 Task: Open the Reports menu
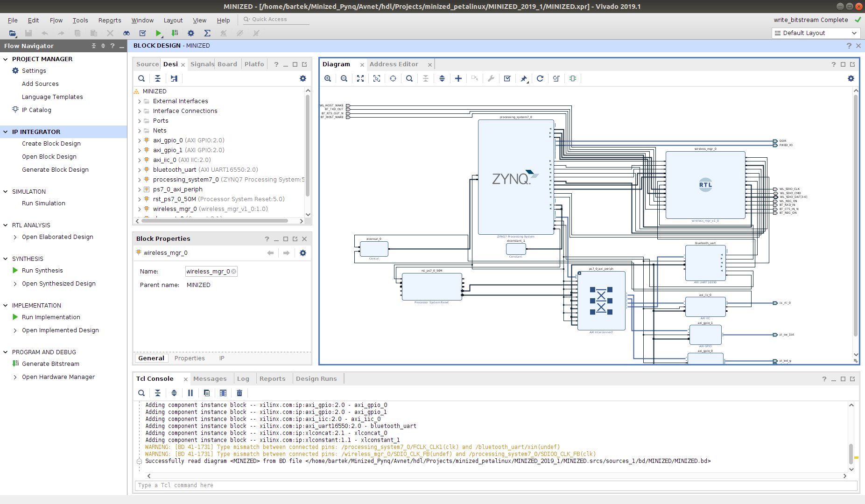(x=110, y=20)
